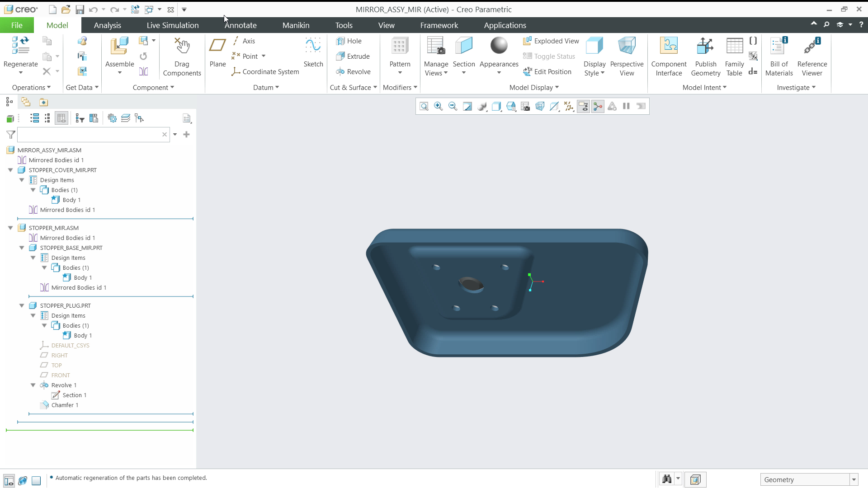Go to the Applications tab
This screenshot has width=868, height=488.
[505, 25]
